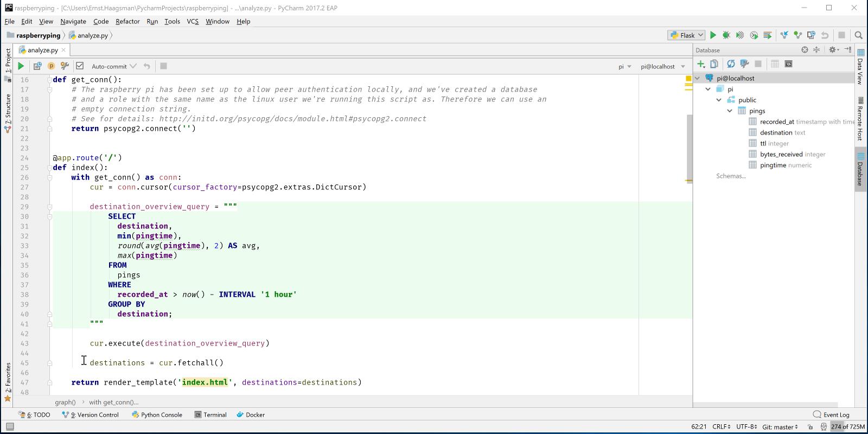Viewport: 868px width, 434px height.
Task: Open the 9: Version Control tool window
Action: pos(90,414)
